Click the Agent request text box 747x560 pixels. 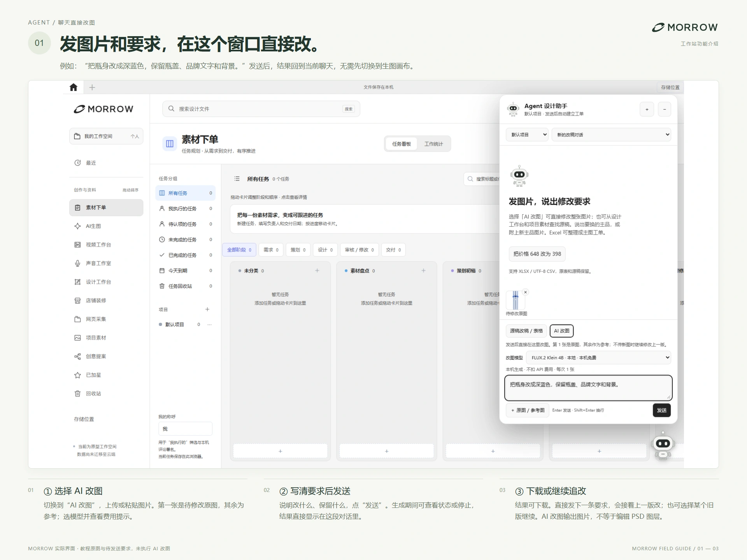point(588,388)
